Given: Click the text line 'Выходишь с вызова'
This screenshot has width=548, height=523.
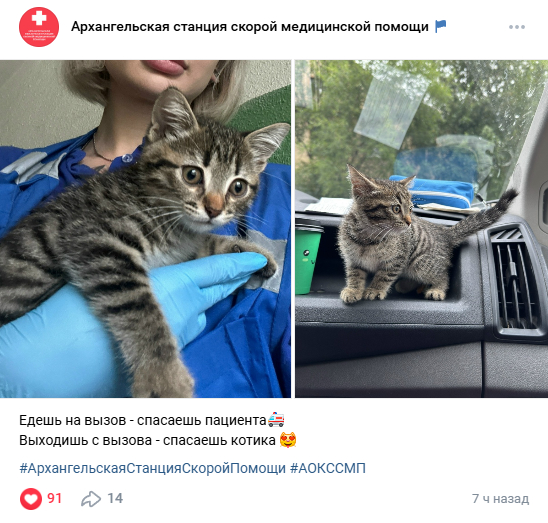Looking at the screenshot, I should click(85, 440).
